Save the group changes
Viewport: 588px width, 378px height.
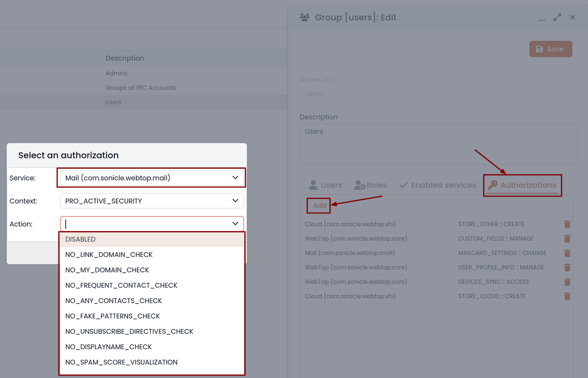coord(551,49)
